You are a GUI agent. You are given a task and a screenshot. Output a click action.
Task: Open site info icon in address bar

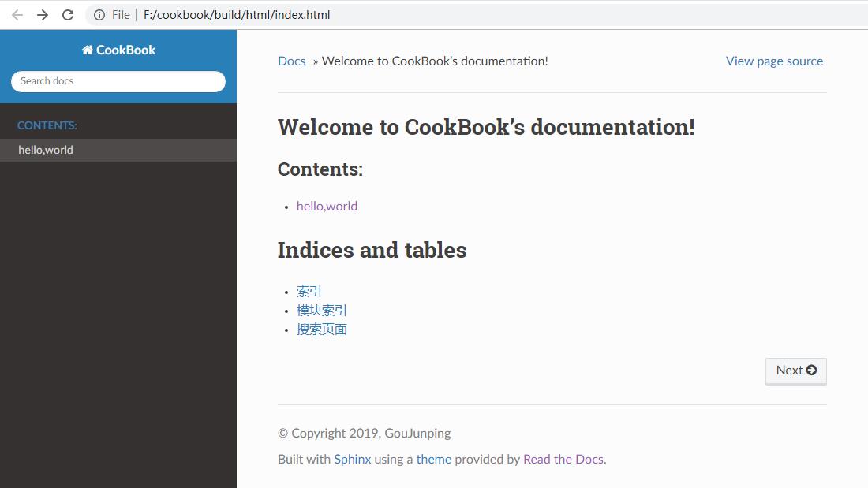99,15
